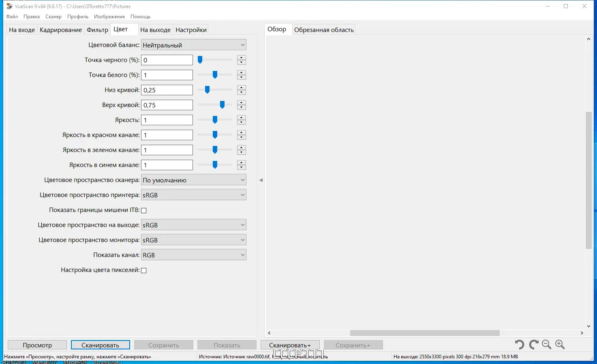Open Цветовое пространство принтера dropdown
Image resolution: width=597 pixels, height=364 pixels.
pos(194,195)
